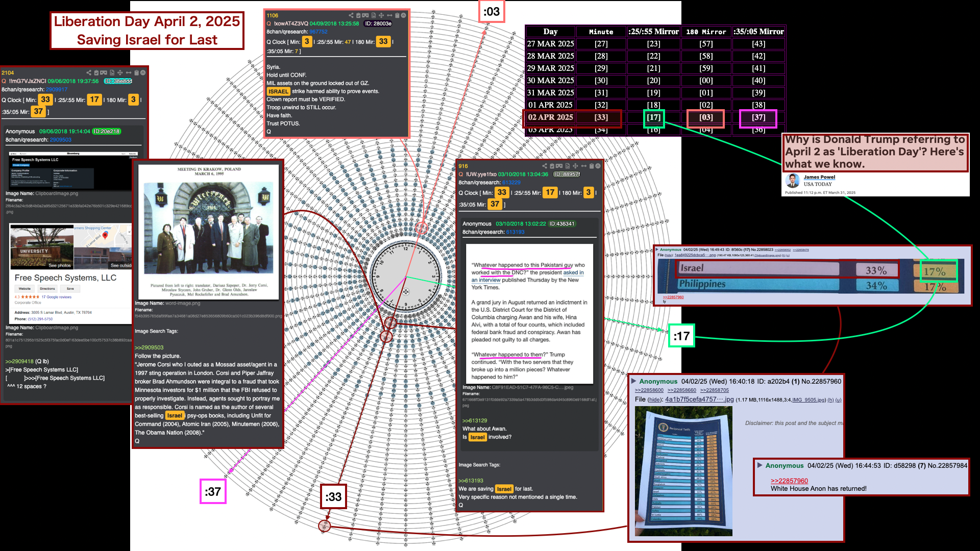Open the USA Today Liberation Day headline

[875, 152]
